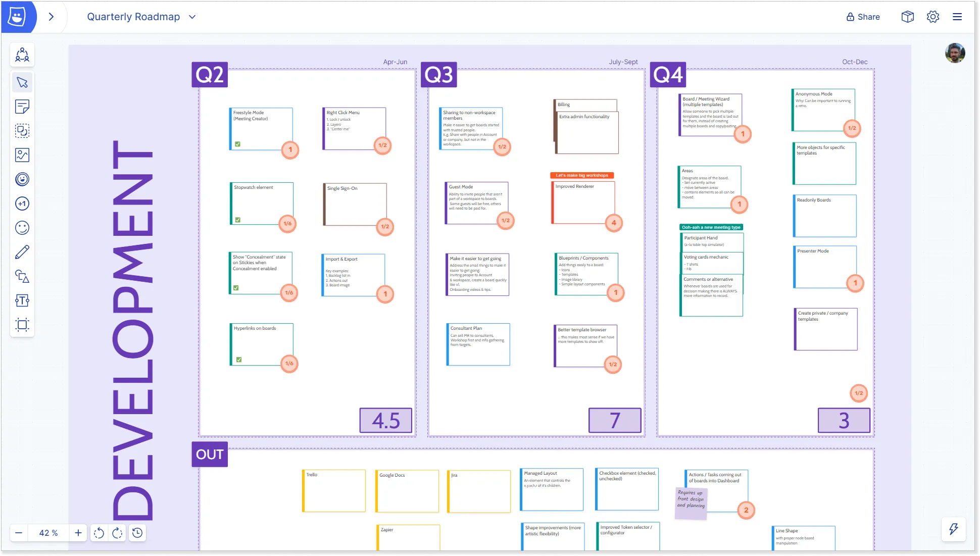Expand the sidebar with the chevron arrow
This screenshot has height=556, width=980.
coord(51,17)
